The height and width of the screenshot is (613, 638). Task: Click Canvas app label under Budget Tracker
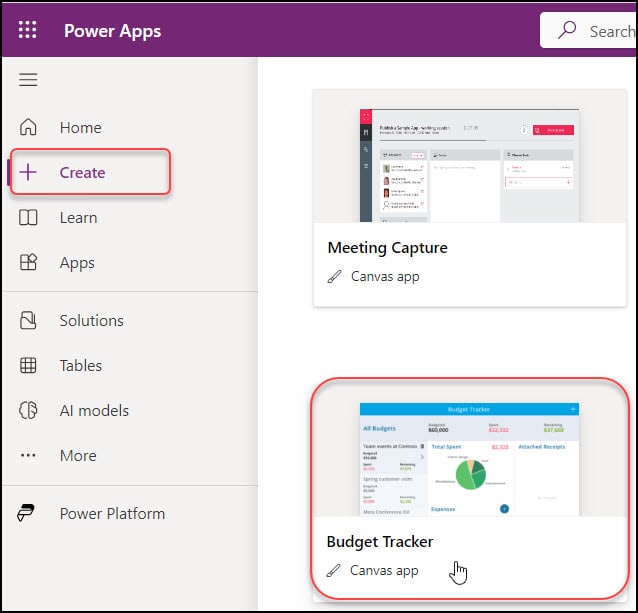pos(384,571)
